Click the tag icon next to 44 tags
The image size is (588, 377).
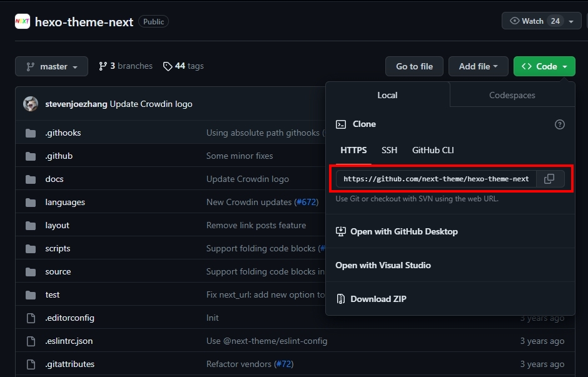168,66
